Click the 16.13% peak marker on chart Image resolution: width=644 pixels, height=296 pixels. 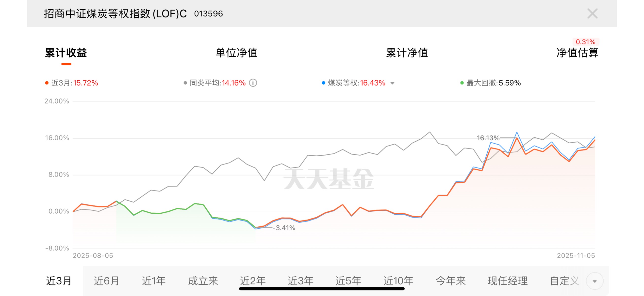488,138
